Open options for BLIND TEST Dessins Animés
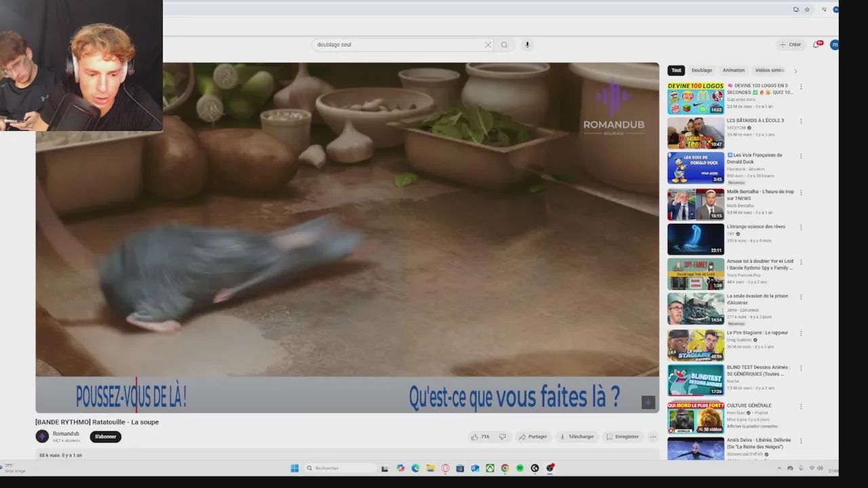This screenshot has width=868, height=488. click(x=801, y=369)
